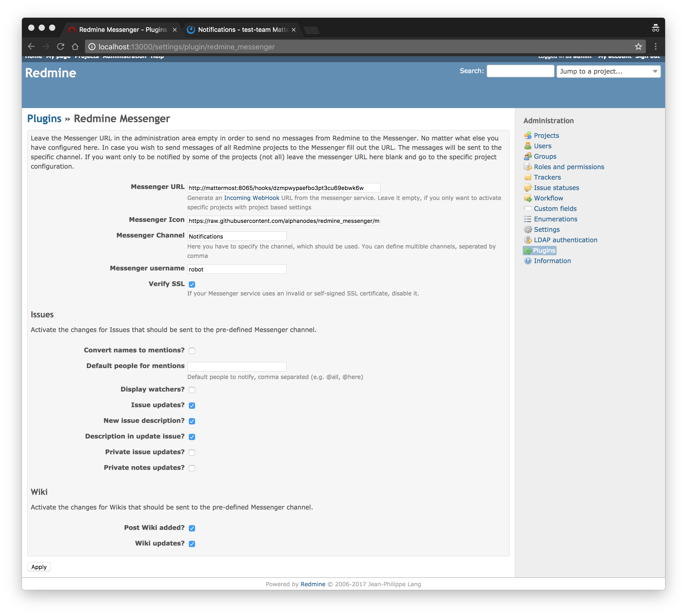687x616 pixels.
Task: Select the Enumerations icon
Action: tap(528, 219)
